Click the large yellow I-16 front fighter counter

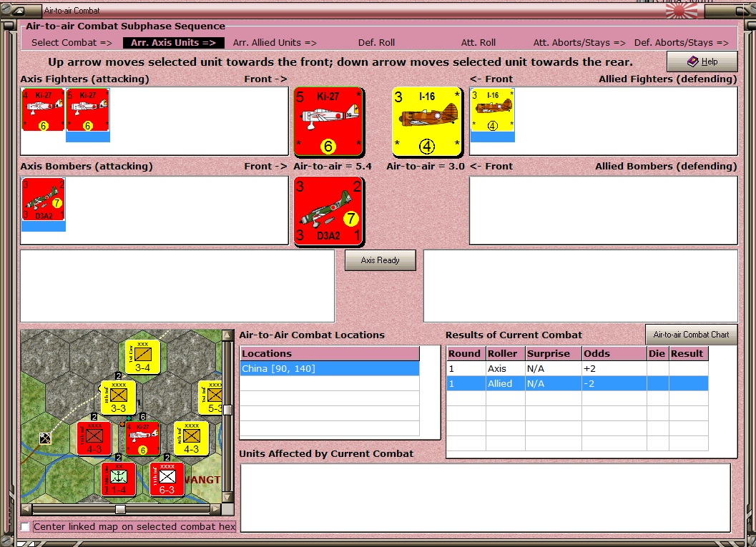pyautogui.click(x=427, y=122)
